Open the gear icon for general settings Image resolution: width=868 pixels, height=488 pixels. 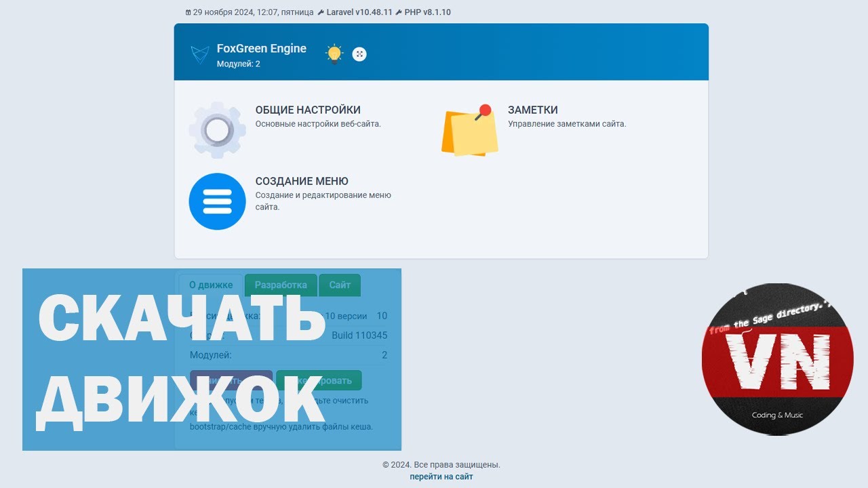(217, 130)
